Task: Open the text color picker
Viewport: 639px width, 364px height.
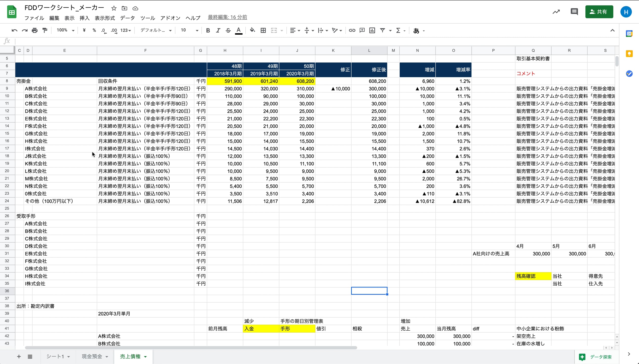Action: [x=238, y=30]
